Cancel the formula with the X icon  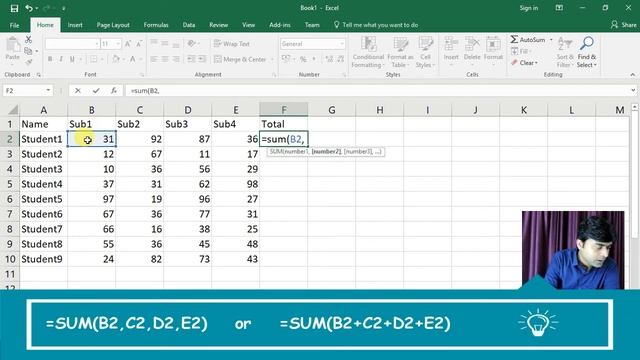pos(78,91)
